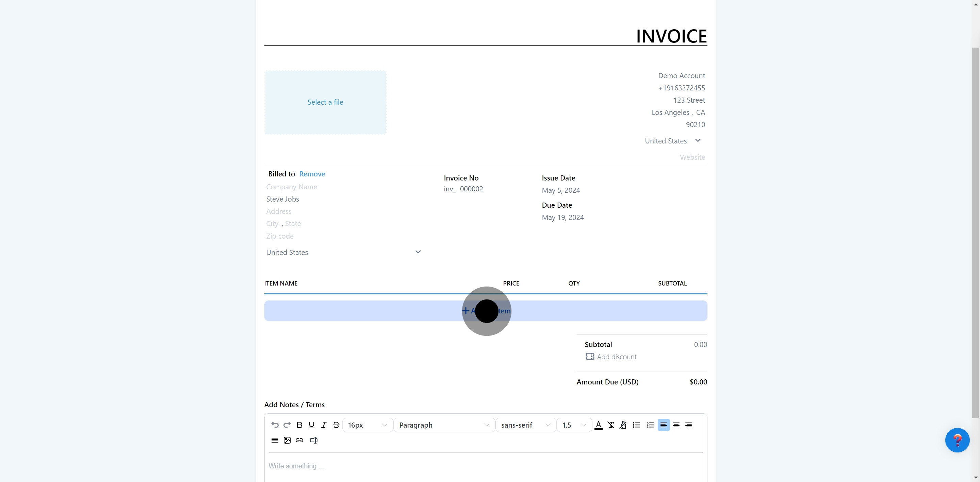
Task: Click Remove link next to Billed to
Action: (312, 174)
